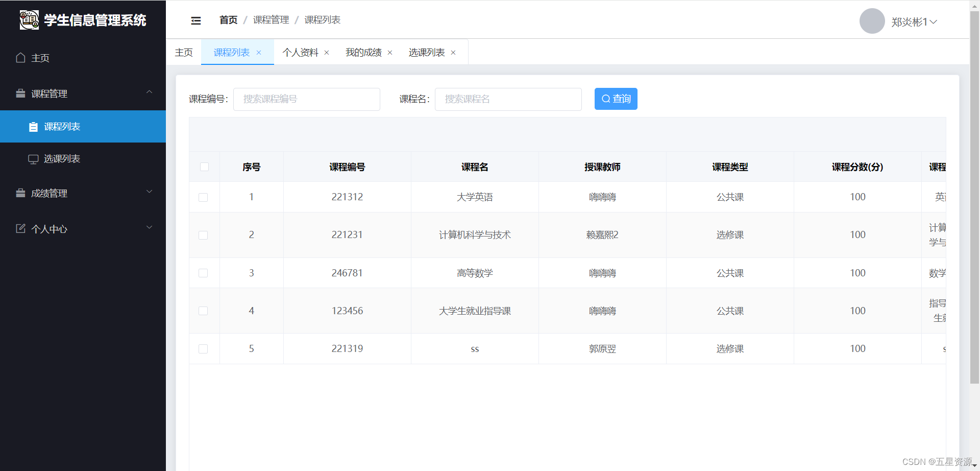Click the 学生信息管理系统 title
This screenshot has width=980, height=471.
(x=95, y=20)
